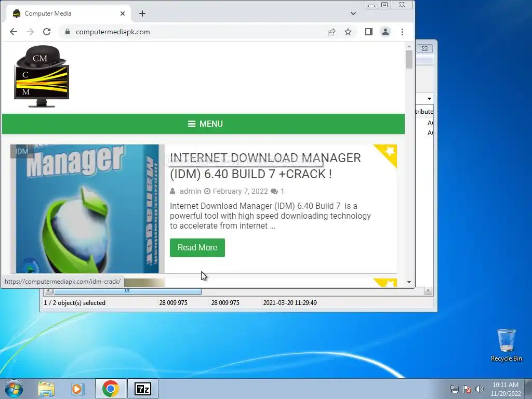Click the '1 / 2 object(s) selected' status

75,303
